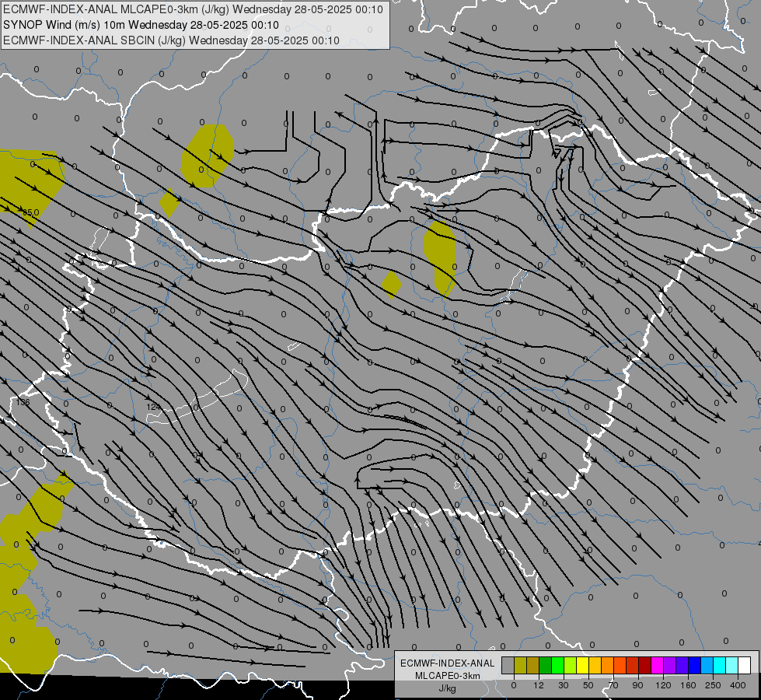This screenshot has width=761, height=700.
Task: Click the SYNOP Wind 10m title line
Action: click(141, 25)
